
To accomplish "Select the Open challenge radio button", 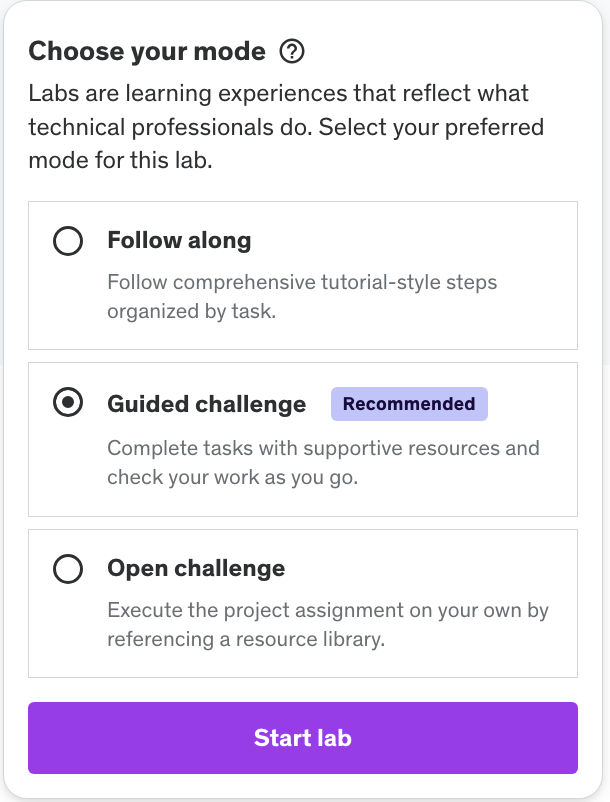I will tap(67, 569).
